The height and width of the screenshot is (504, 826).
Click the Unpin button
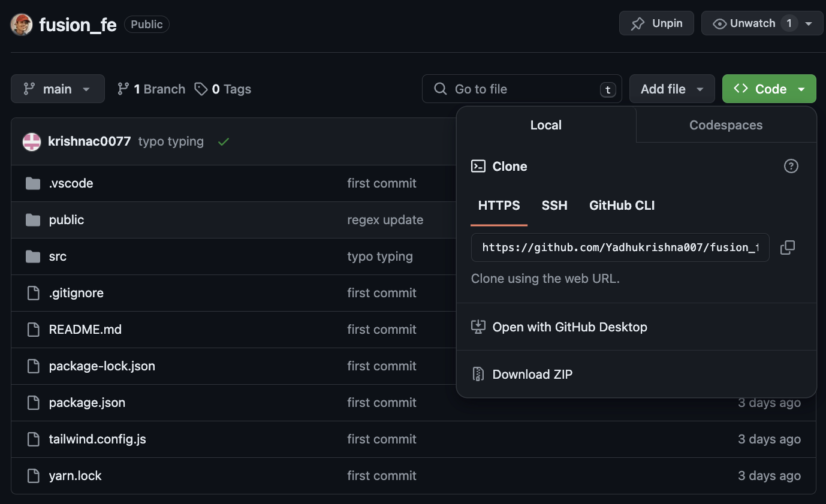[656, 23]
